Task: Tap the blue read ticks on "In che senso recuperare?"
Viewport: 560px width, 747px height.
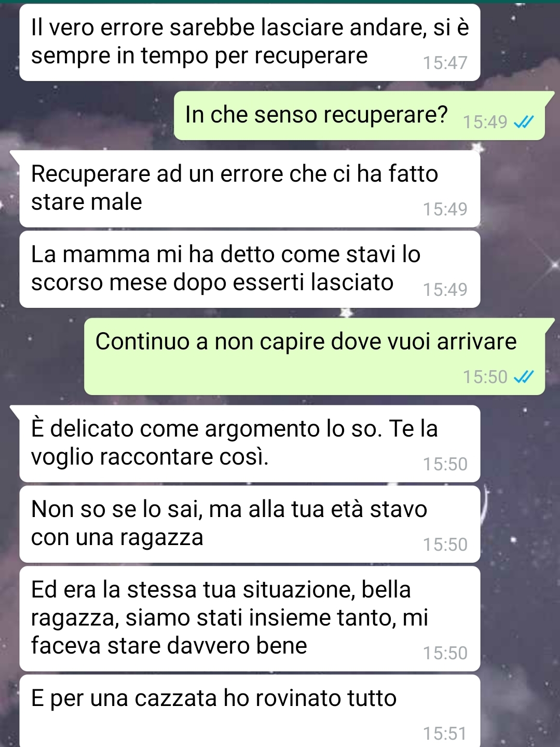Action: (523, 122)
